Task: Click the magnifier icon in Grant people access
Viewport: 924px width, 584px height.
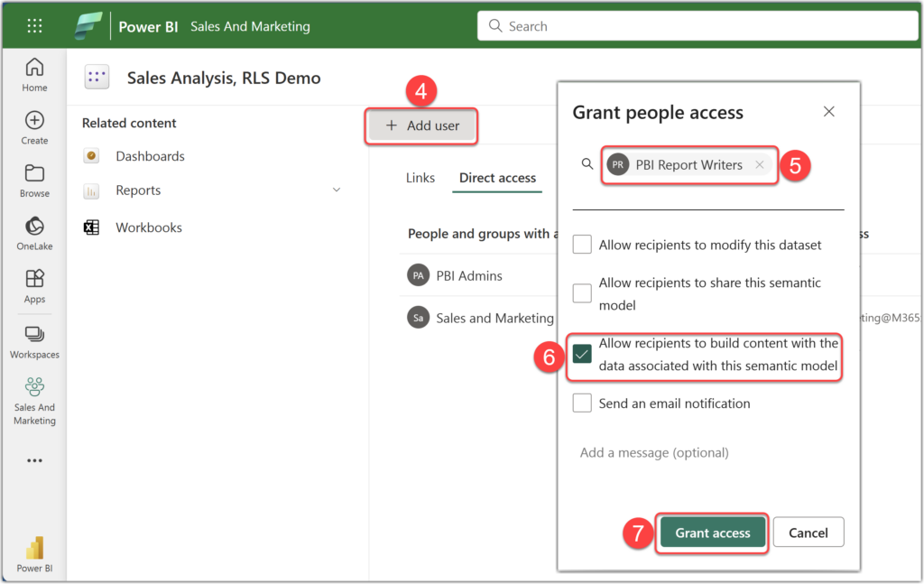Action: [587, 163]
